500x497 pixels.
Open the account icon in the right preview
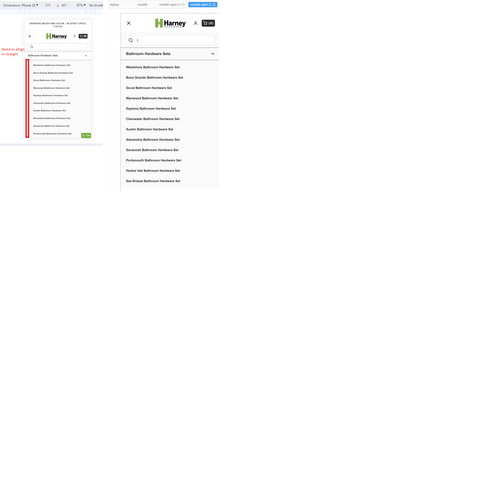pyautogui.click(x=196, y=23)
